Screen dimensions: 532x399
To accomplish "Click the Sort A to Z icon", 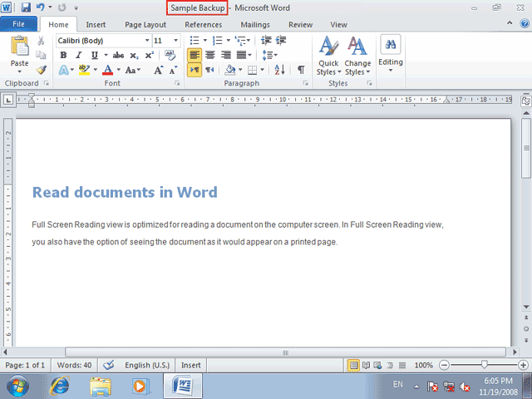I will [x=279, y=70].
